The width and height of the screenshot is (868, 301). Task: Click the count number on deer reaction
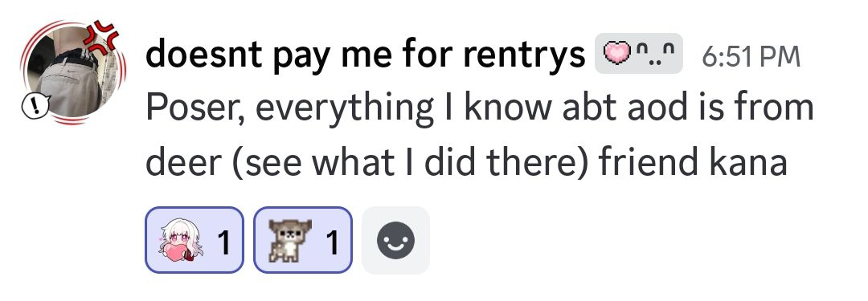(332, 242)
